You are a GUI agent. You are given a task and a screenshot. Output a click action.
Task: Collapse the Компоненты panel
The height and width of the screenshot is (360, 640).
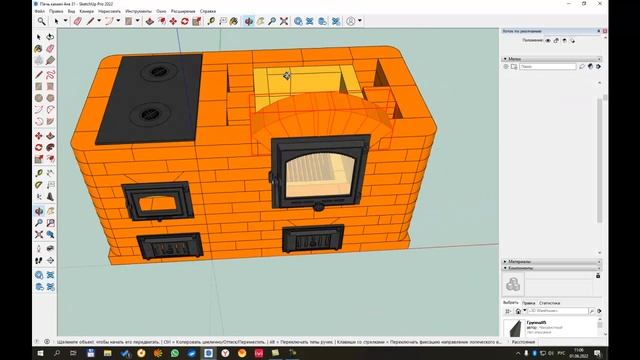pyautogui.click(x=505, y=268)
